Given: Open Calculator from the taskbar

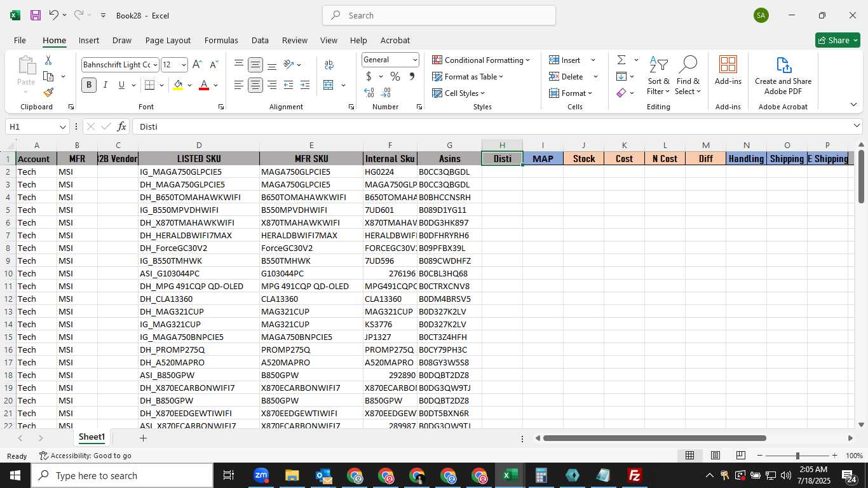Looking at the screenshot, I should (541, 475).
